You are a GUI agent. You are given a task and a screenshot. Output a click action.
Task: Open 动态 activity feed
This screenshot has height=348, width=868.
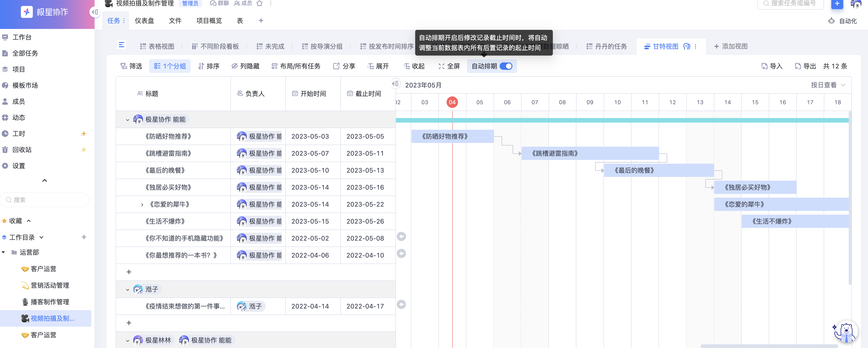14,117
